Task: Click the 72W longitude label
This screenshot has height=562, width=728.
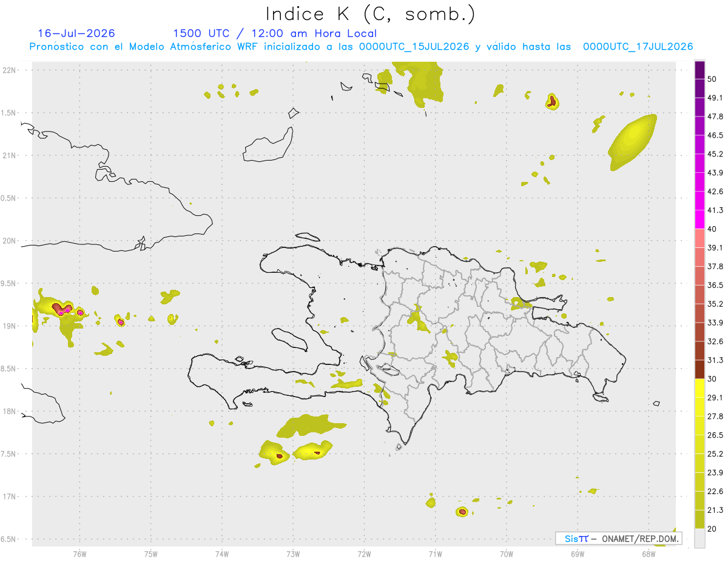Action: 364,554
